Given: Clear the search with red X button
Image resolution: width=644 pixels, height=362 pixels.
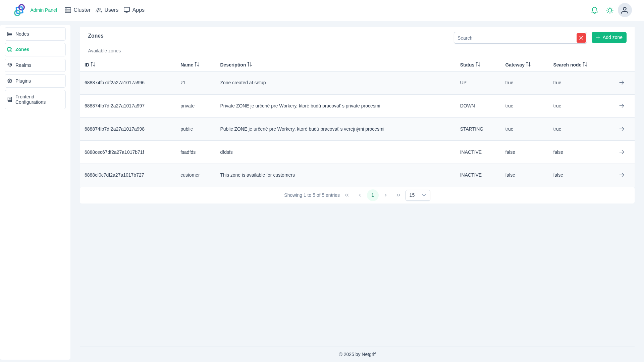Looking at the screenshot, I should point(581,38).
